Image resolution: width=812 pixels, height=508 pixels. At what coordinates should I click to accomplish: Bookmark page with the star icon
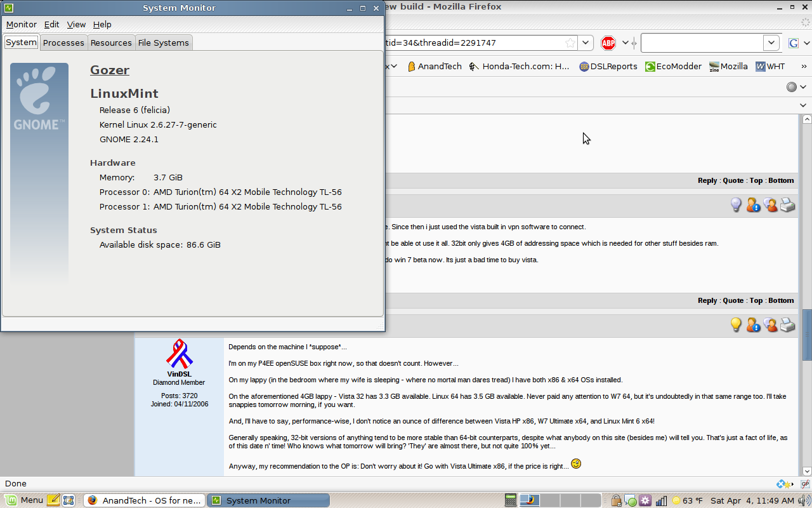click(x=570, y=43)
